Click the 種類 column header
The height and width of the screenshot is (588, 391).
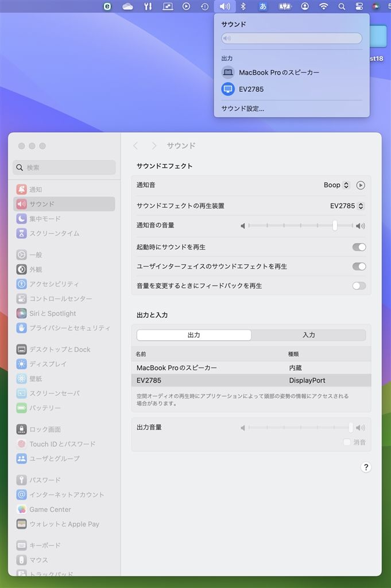(x=293, y=354)
